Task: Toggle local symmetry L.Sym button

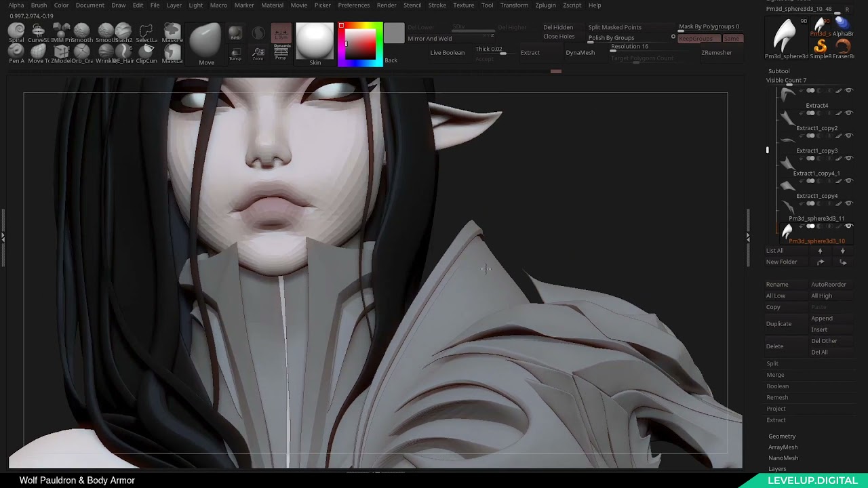Action: coord(281,33)
